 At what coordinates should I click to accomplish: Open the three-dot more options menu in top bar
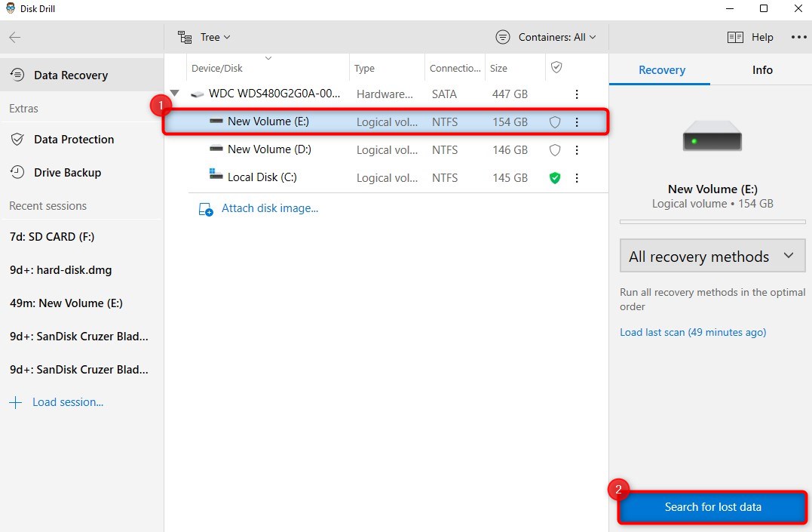(x=798, y=37)
